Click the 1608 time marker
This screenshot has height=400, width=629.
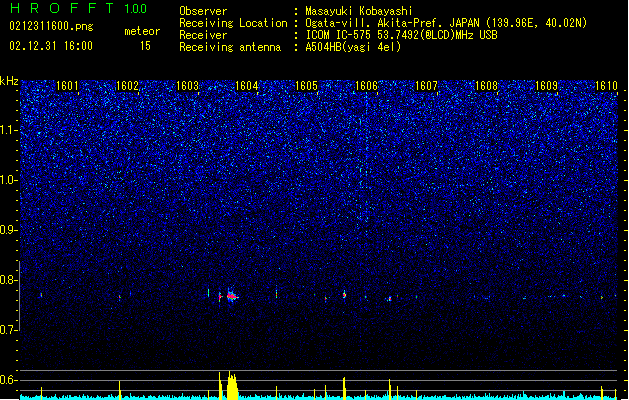coord(486,86)
